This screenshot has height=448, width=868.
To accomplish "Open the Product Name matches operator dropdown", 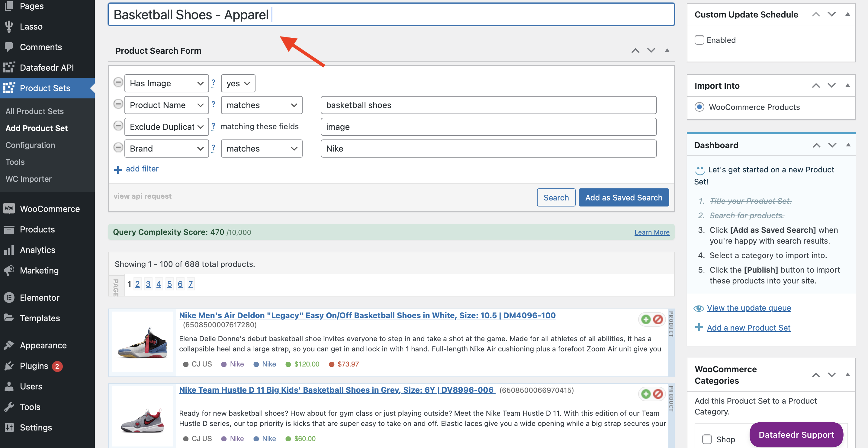I will pos(262,105).
